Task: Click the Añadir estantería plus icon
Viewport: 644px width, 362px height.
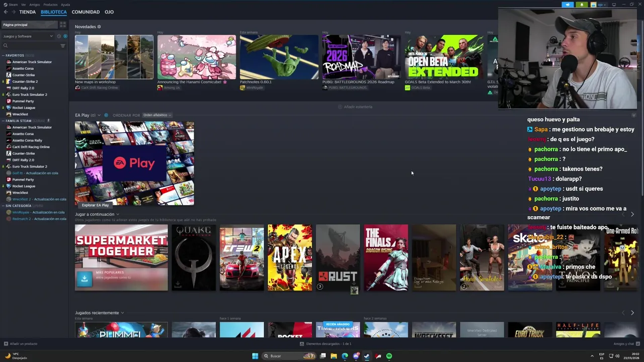Action: tap(340, 107)
